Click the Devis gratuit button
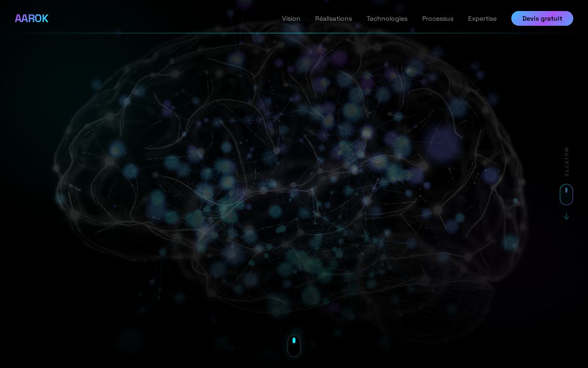Viewport: 588px width, 368px height. [x=542, y=18]
